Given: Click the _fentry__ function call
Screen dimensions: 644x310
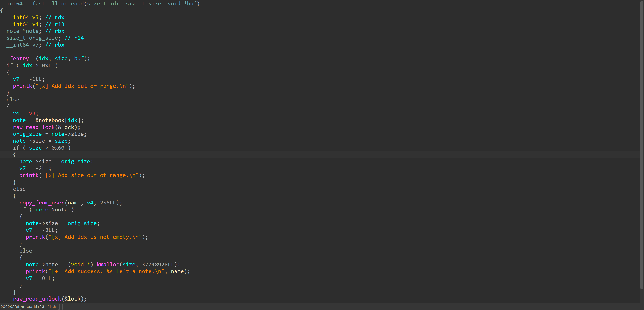Looking at the screenshot, I should pos(21,58).
